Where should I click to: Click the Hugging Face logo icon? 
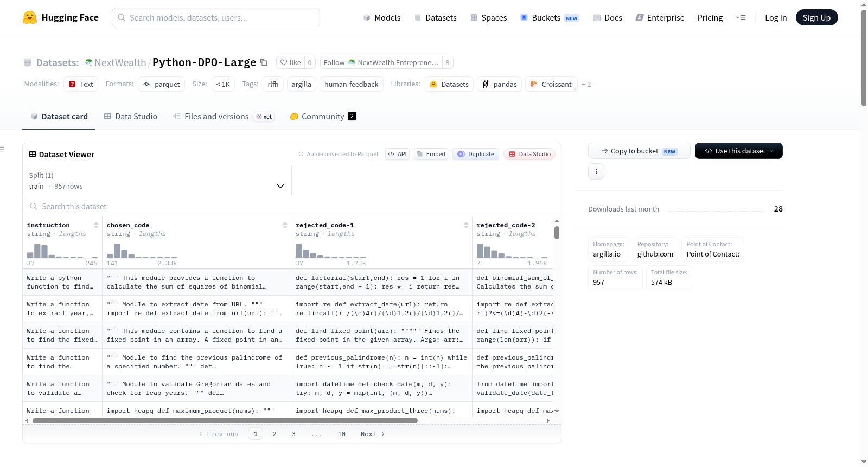tap(30, 17)
